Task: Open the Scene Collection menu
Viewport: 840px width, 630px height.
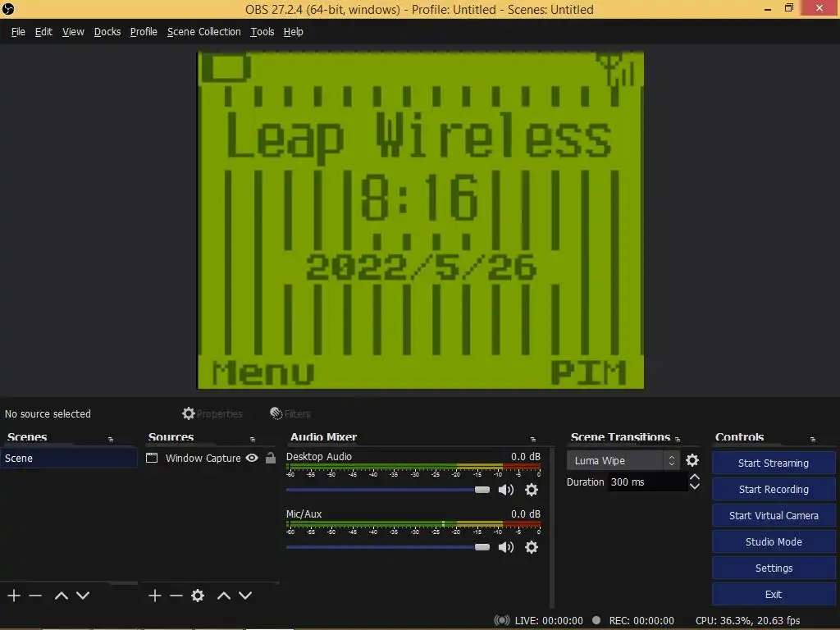Action: pyautogui.click(x=204, y=32)
